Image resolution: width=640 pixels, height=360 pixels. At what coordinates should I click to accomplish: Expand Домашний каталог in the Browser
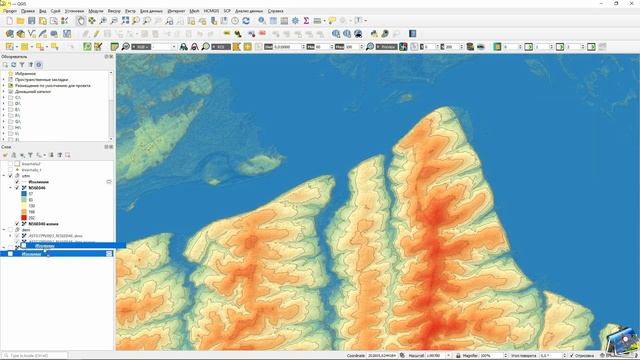click(x=4, y=92)
